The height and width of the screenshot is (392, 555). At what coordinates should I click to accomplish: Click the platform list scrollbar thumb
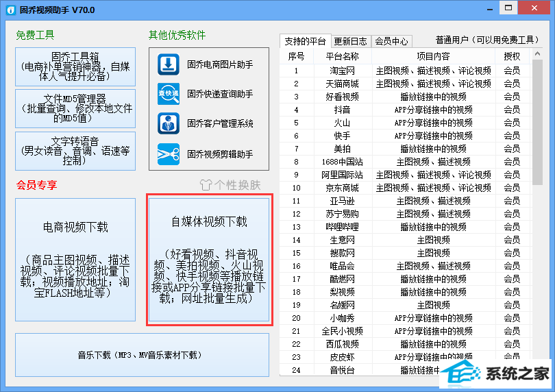tap(537, 122)
